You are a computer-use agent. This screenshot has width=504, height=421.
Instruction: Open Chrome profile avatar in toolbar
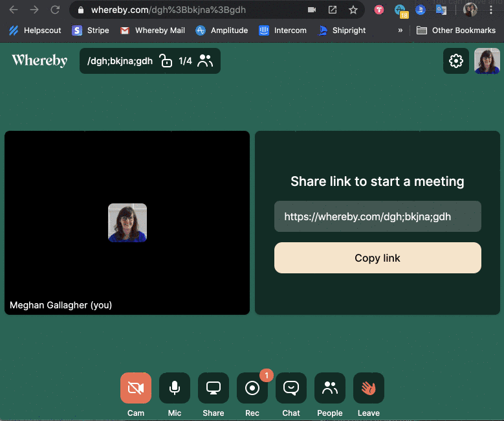[x=470, y=10]
